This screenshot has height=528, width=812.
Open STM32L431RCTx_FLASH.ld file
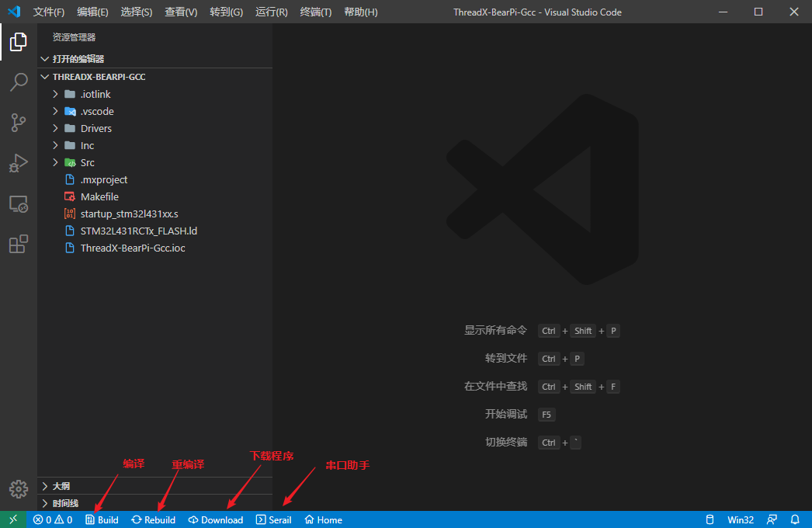tap(154, 231)
